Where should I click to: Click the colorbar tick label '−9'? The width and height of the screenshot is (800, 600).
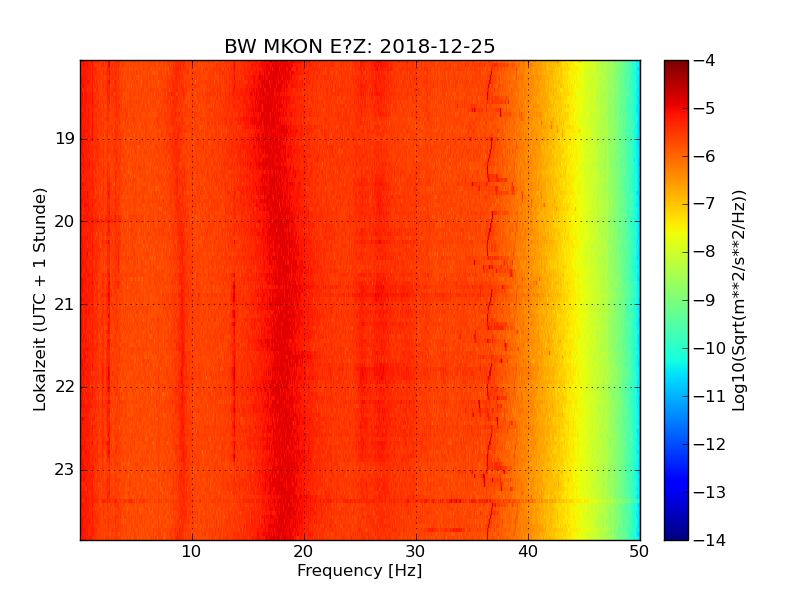coord(705,300)
